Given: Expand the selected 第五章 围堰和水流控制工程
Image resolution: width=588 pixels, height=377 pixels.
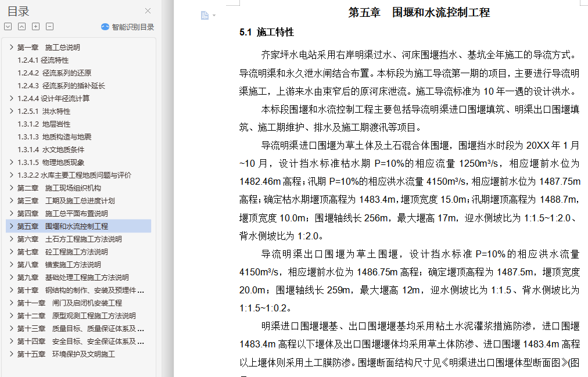Looking at the screenshot, I should click(x=11, y=226).
